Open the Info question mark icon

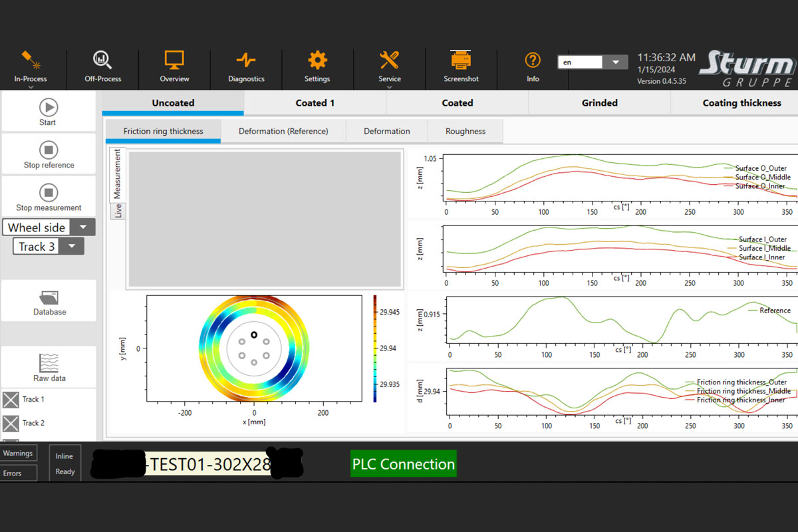pos(533,61)
